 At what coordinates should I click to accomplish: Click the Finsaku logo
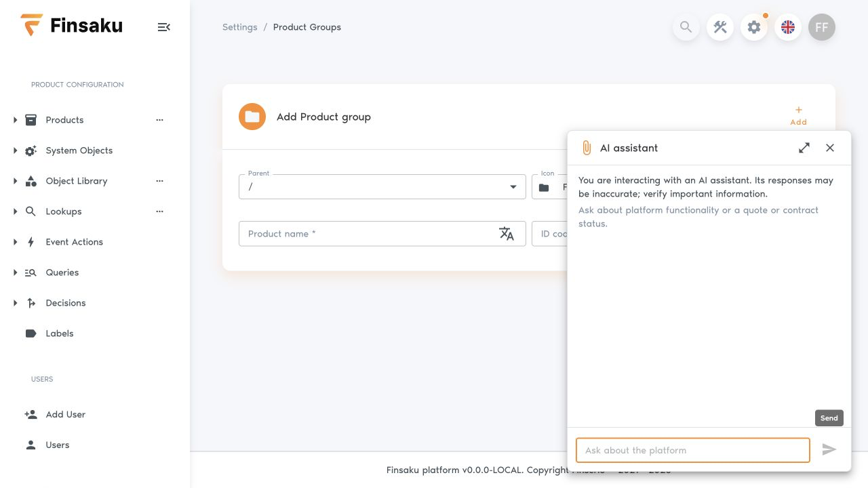tap(71, 26)
